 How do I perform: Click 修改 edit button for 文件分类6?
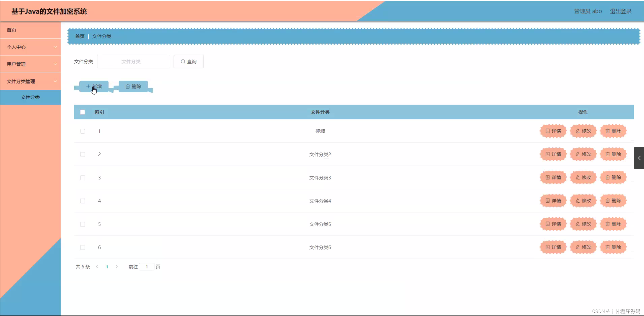[x=583, y=247]
